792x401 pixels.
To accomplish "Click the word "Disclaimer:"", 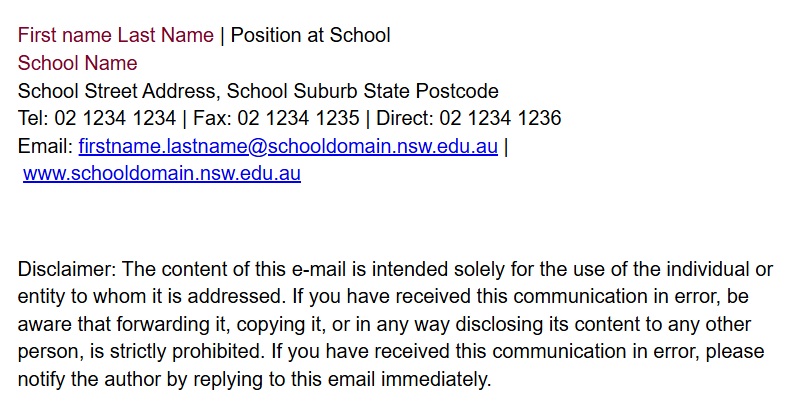I will pos(67,270).
